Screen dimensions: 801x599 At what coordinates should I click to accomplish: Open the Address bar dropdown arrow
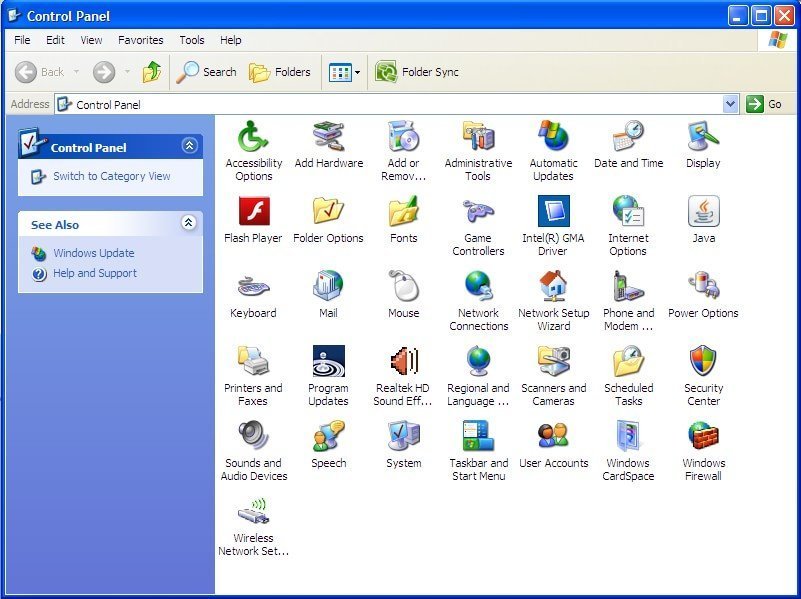[730, 104]
